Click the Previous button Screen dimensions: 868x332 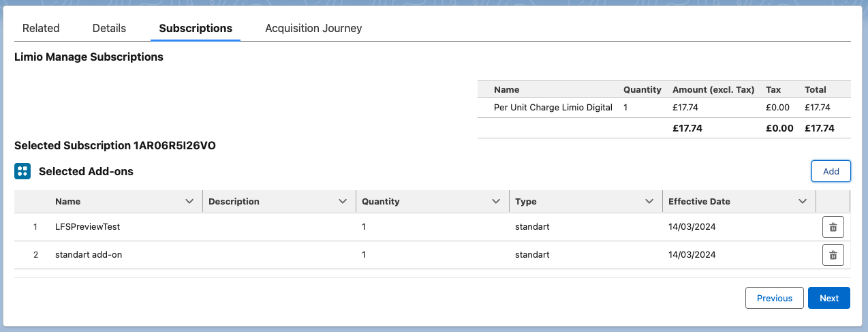tap(775, 298)
